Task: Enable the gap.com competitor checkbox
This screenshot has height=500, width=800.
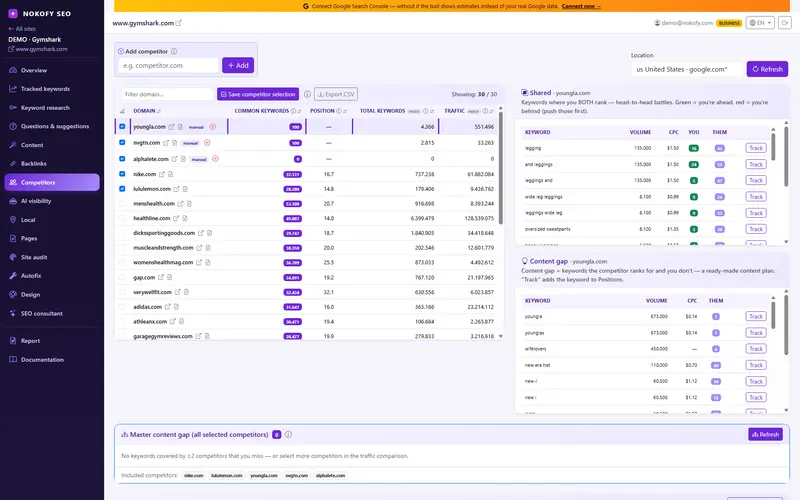Action: [x=122, y=278]
